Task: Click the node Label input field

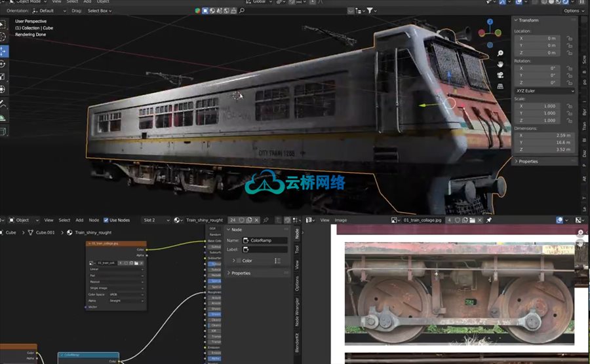Action: pyautogui.click(x=265, y=249)
